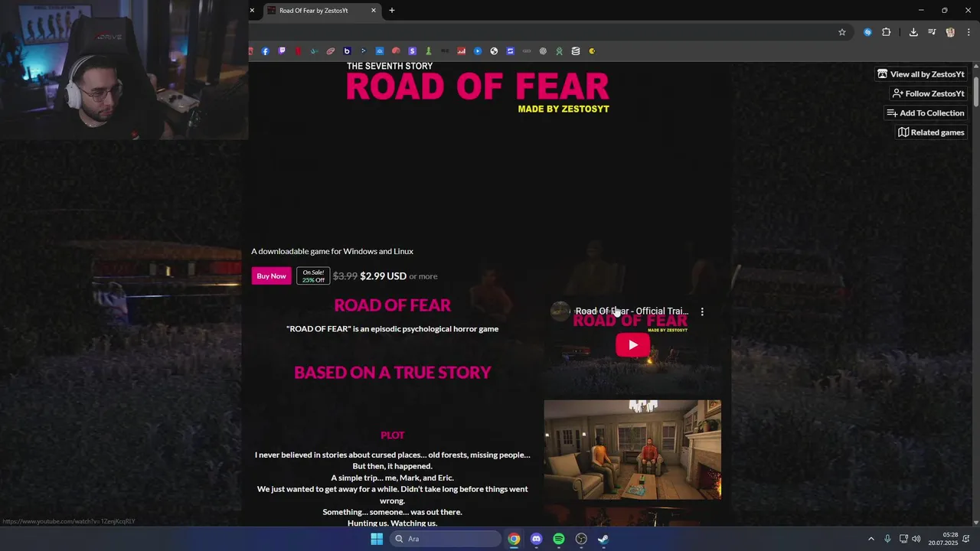Open Chrome from the taskbar
Screen dimensions: 980x551
tap(514, 539)
